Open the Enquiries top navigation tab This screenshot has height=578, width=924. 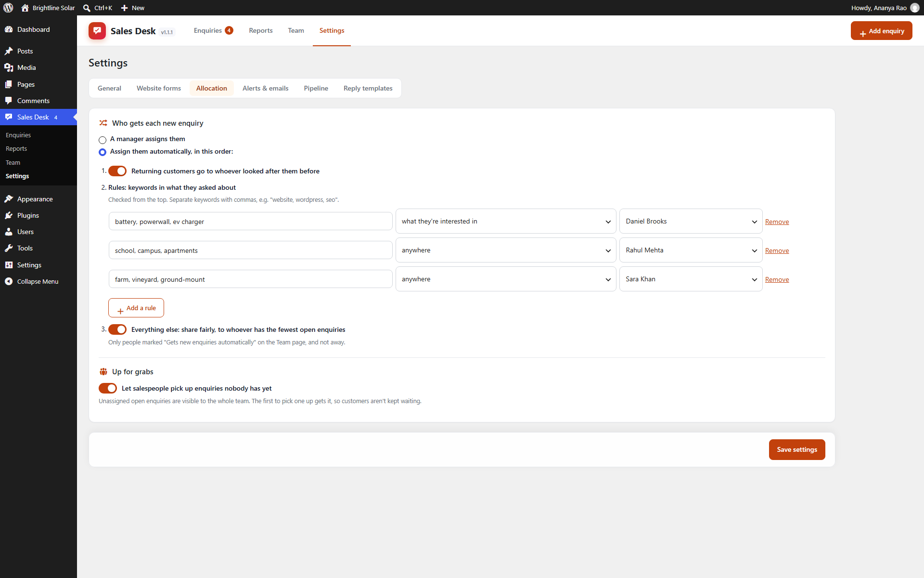213,30
